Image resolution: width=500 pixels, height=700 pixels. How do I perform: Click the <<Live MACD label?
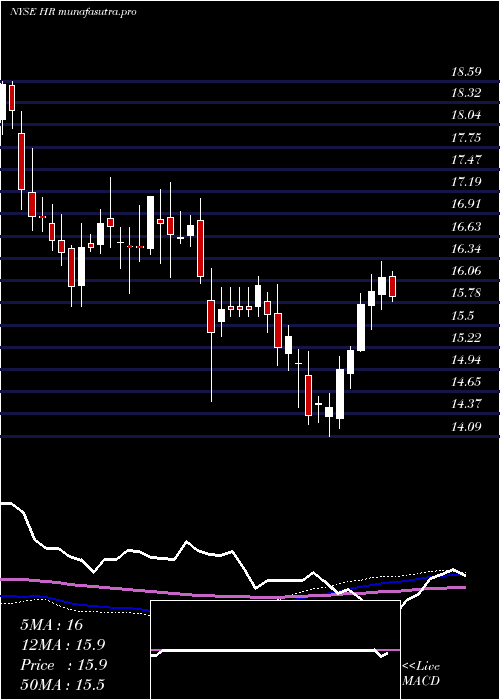pos(421,674)
